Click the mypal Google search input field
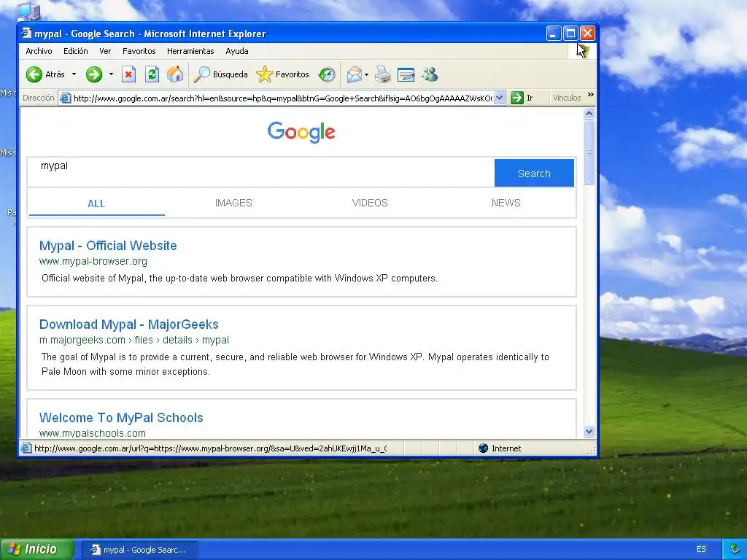 click(x=261, y=172)
